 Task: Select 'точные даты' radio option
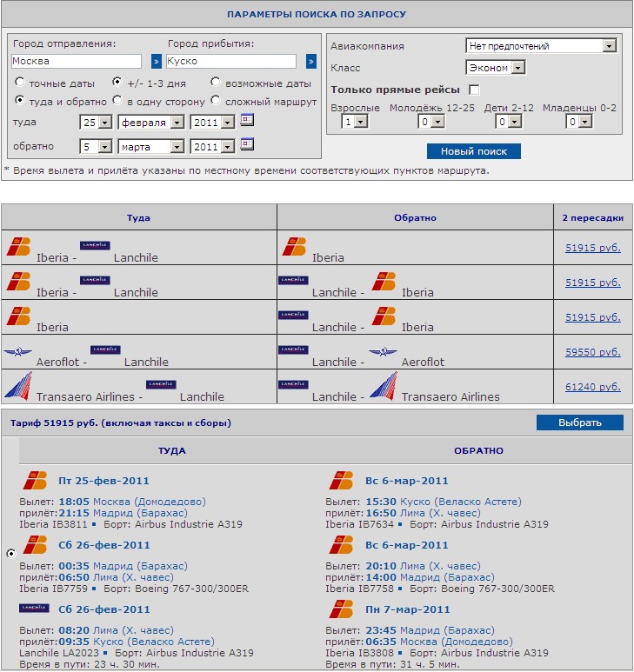point(19,83)
